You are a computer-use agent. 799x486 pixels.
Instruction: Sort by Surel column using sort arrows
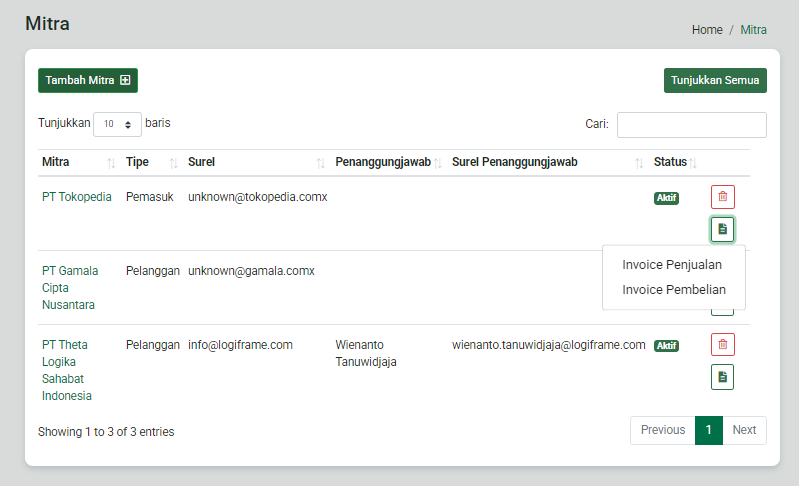(321, 163)
